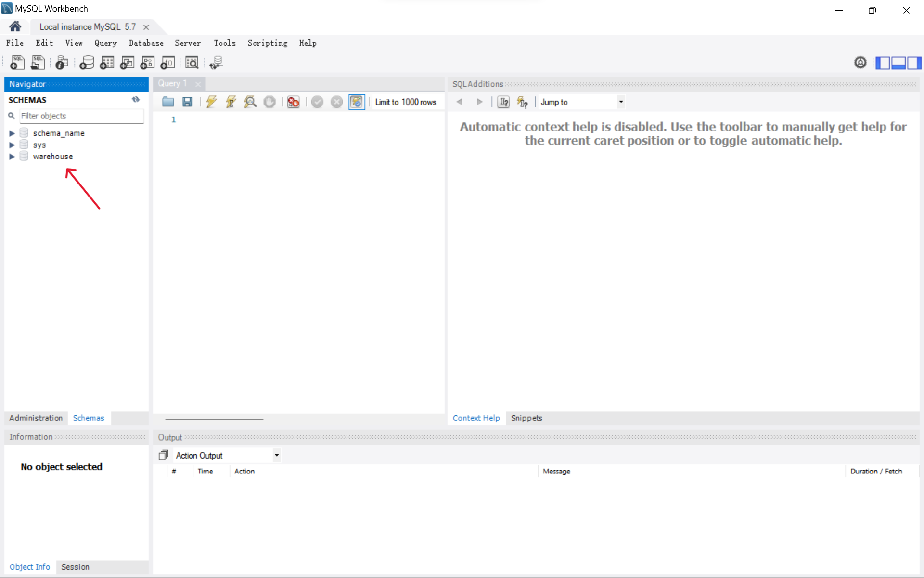The width and height of the screenshot is (924, 578).
Task: Open the Snippets panel
Action: point(526,418)
